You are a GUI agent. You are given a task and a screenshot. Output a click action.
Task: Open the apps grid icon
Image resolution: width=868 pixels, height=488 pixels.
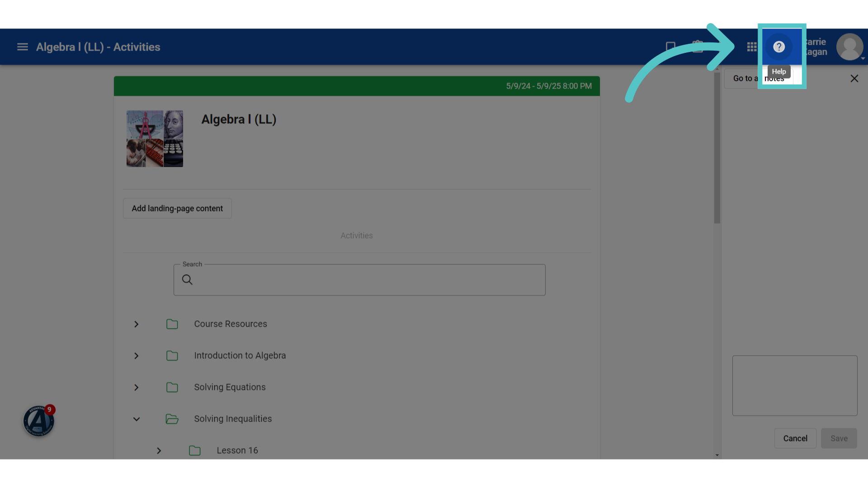pyautogui.click(x=752, y=47)
